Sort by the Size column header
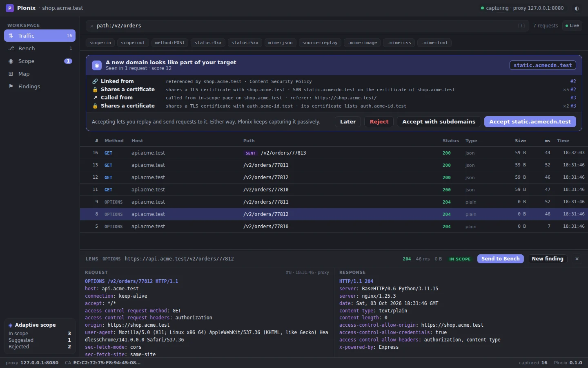This screenshot has width=588, height=368. 520,141
